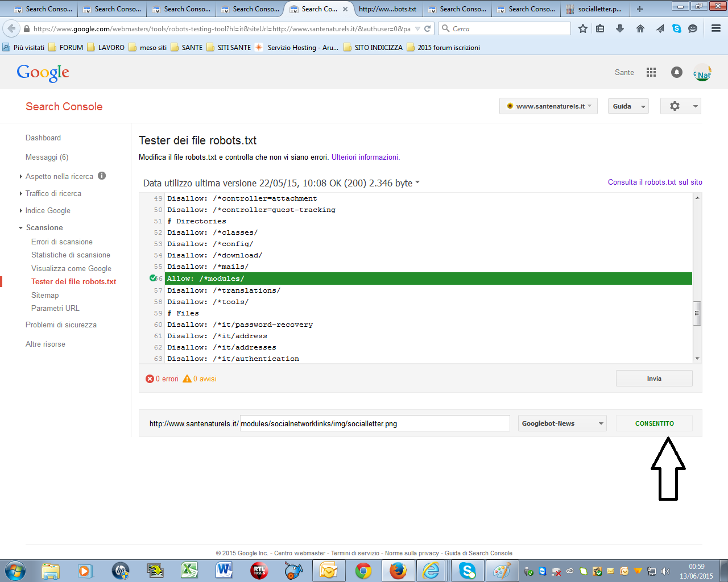Bookmark this page with the star icon
Image resolution: width=728 pixels, height=582 pixels.
[583, 28]
